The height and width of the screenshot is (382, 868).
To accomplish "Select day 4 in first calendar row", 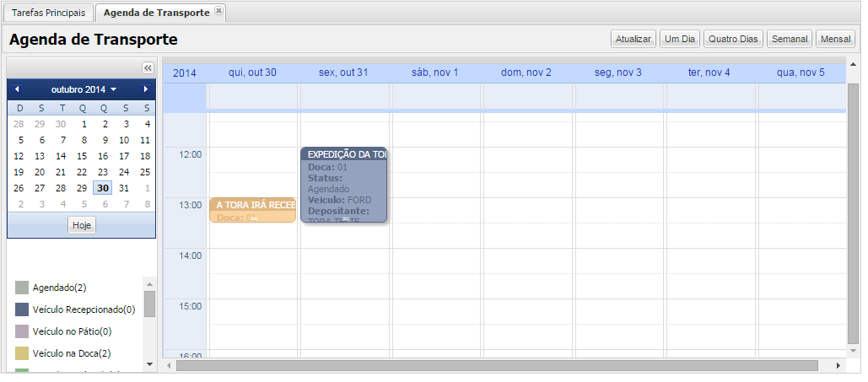I will [148, 124].
